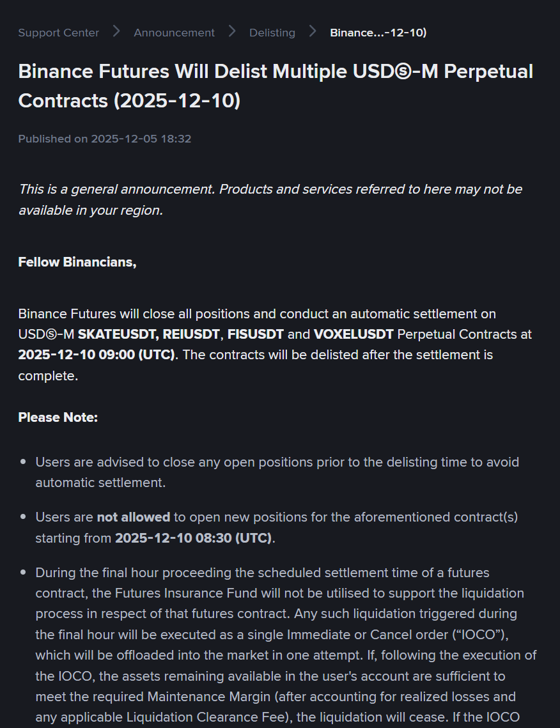Open the Delisting breadcrumb category
The image size is (560, 728).
[x=272, y=33]
